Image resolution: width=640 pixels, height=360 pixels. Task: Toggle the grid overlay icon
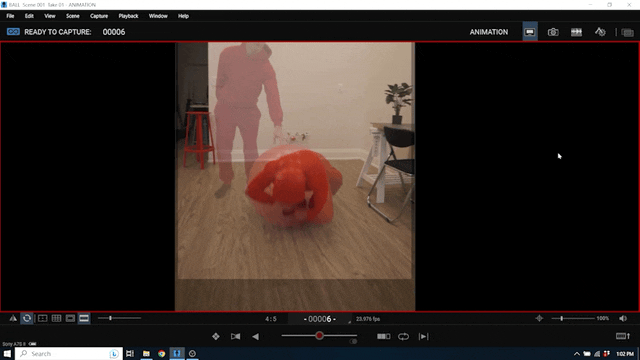[56, 318]
